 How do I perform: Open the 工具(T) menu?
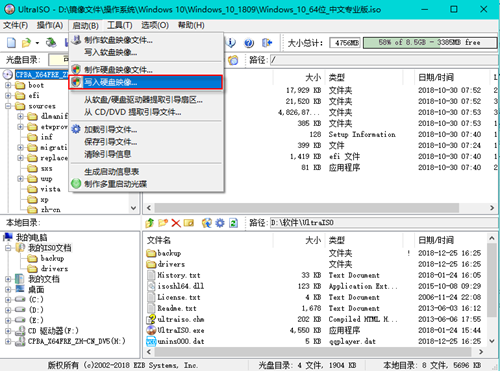point(120,25)
